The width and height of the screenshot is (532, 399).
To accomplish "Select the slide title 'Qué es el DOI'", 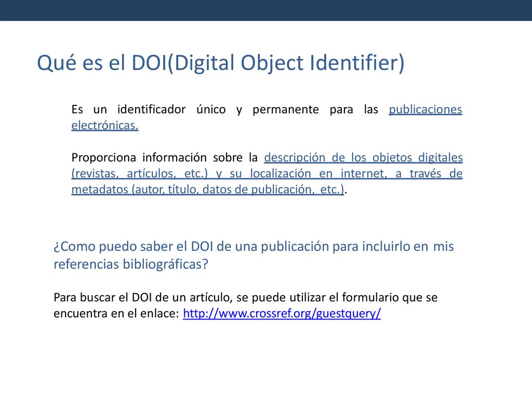I will (102, 63).
